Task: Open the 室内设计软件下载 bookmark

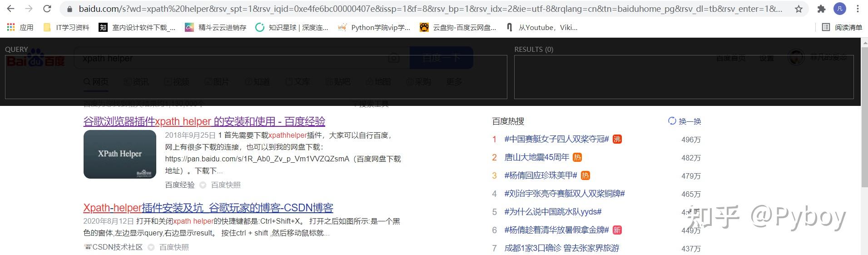Action: [x=137, y=27]
